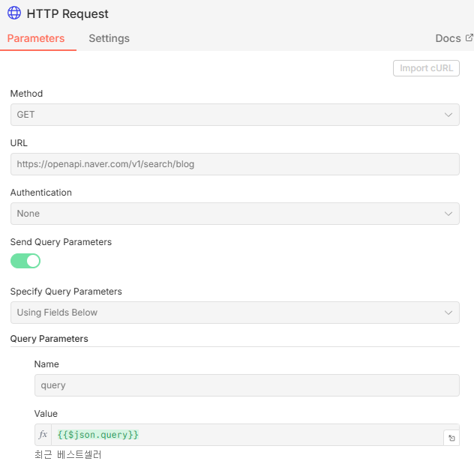
Task: Click the Method field label
Action: click(26, 94)
